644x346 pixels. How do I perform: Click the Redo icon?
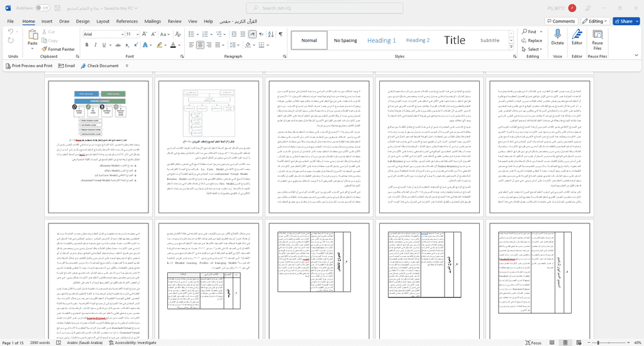[x=11, y=40]
